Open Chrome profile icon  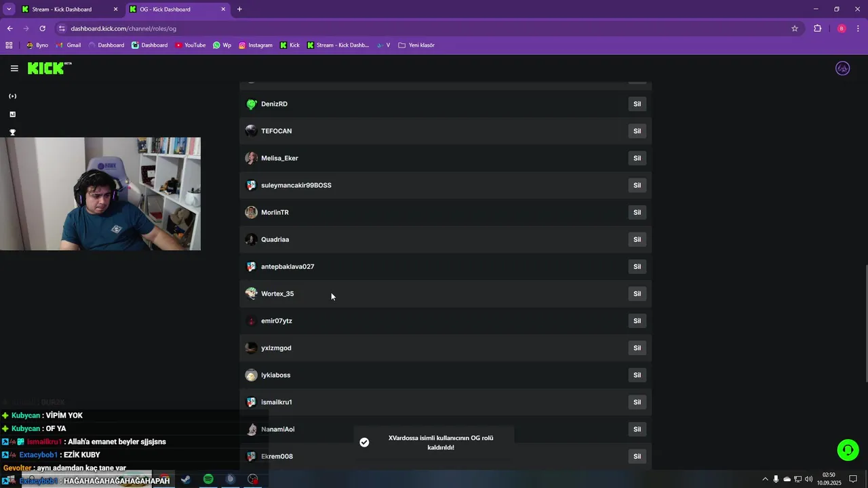click(842, 28)
